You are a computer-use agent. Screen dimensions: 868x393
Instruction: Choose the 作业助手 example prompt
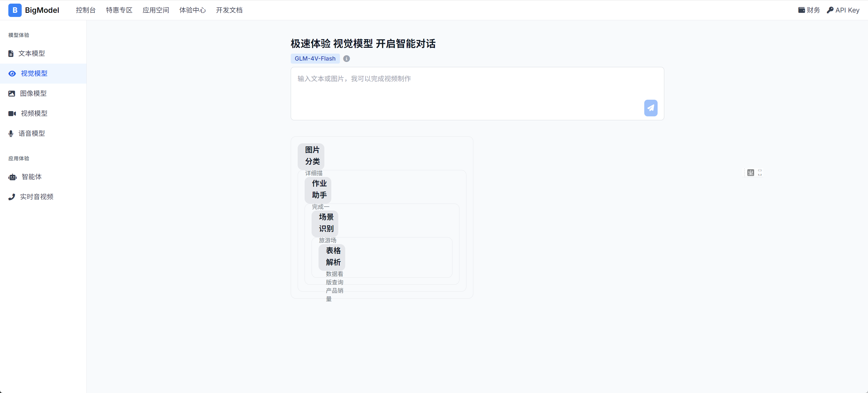coord(318,190)
